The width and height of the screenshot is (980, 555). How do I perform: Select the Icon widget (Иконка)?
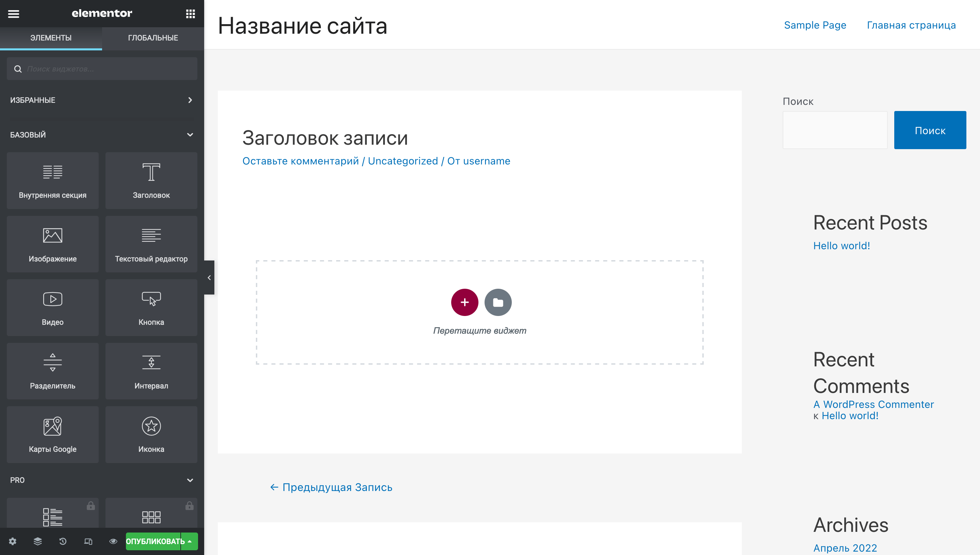point(151,434)
